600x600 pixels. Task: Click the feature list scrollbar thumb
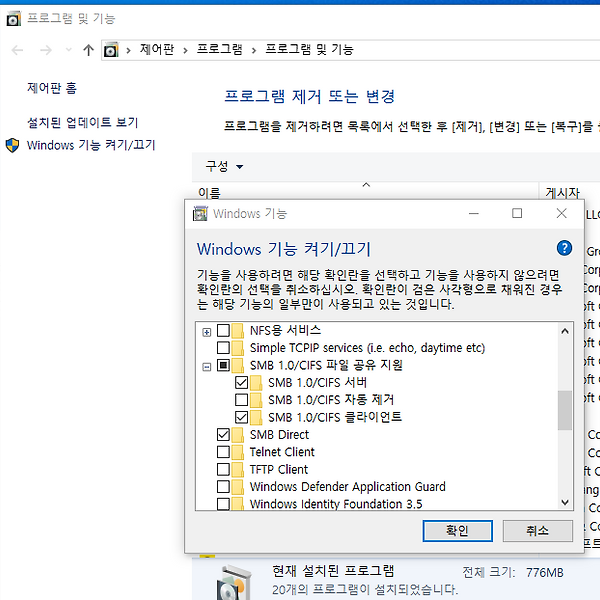click(565, 410)
